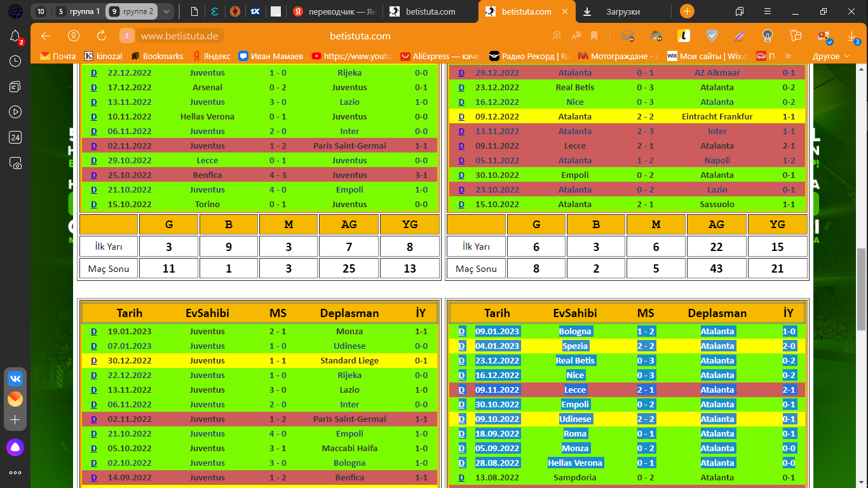Click the page reload icon
The image size is (868, 488).
[102, 36]
